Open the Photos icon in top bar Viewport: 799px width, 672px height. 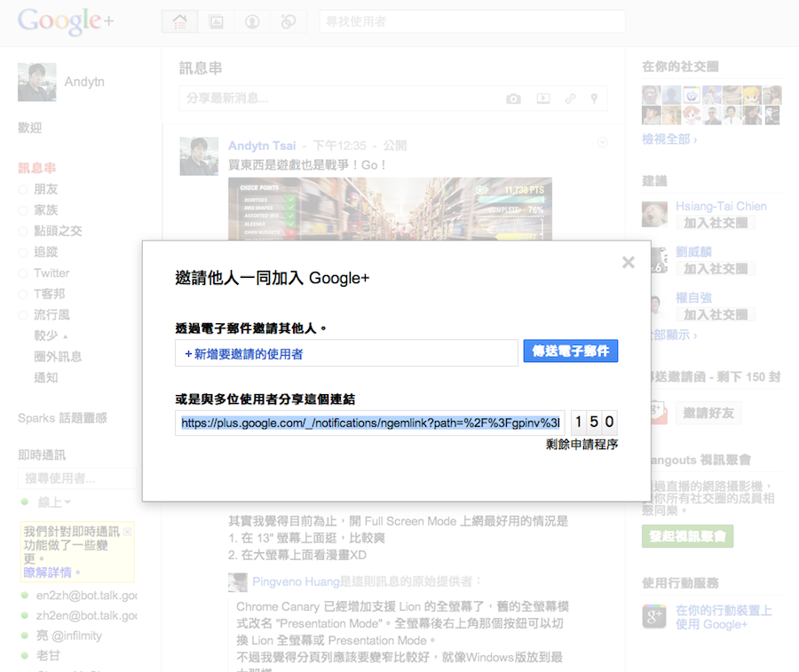point(217,21)
